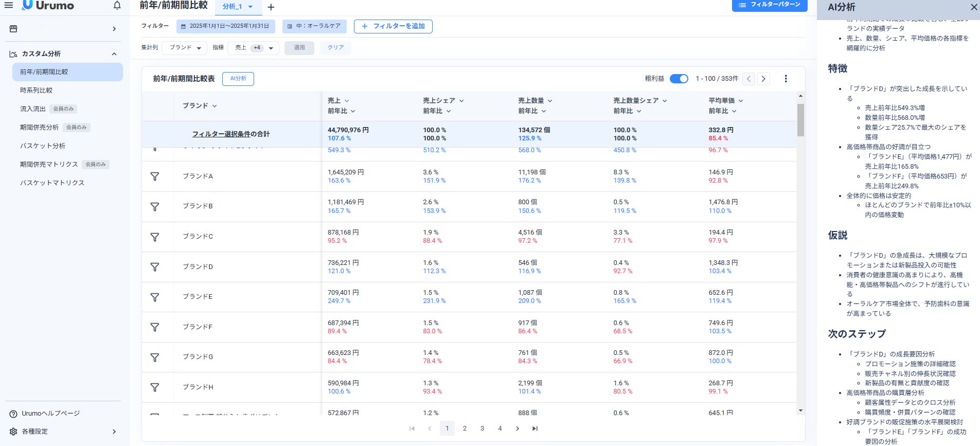The width and height of the screenshot is (980, 446).
Task: Click the notification bell icon
Action: click(x=117, y=6)
